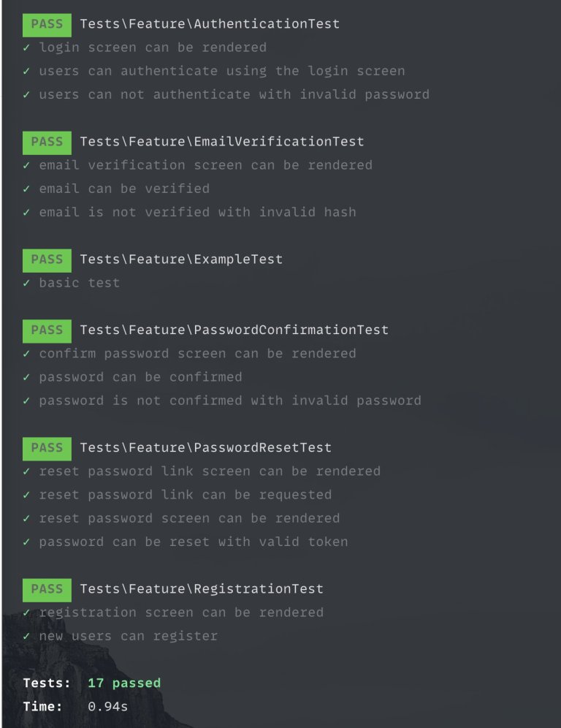Click the checkmark beside "reset password link can be requested"
The height and width of the screenshot is (728, 561).
pyautogui.click(x=26, y=496)
